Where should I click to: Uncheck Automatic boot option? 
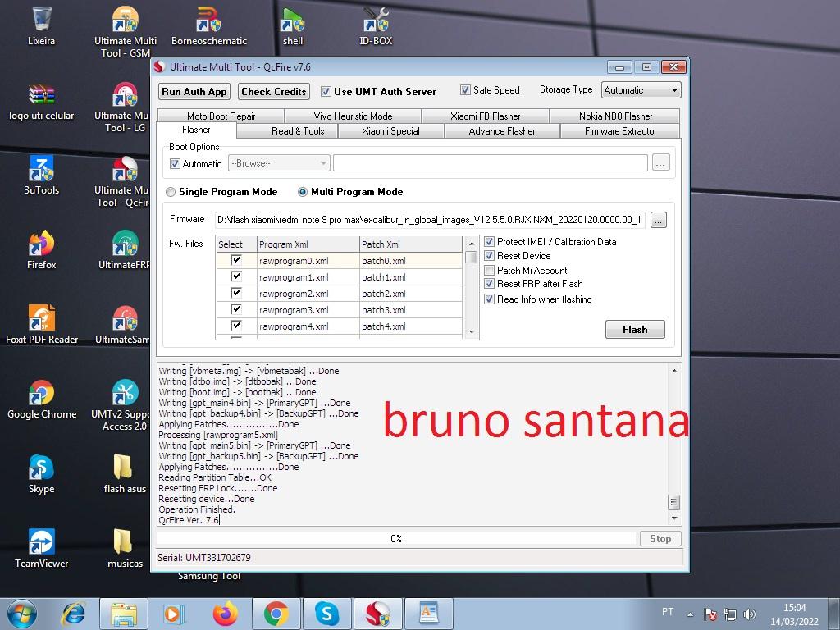tap(175, 163)
